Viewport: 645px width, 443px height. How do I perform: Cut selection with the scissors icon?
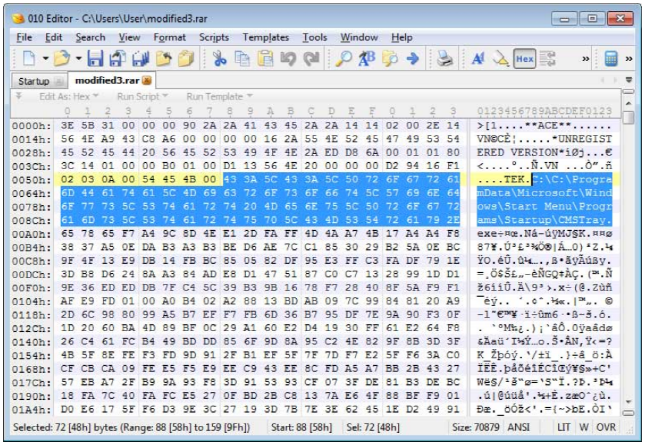pos(219,58)
